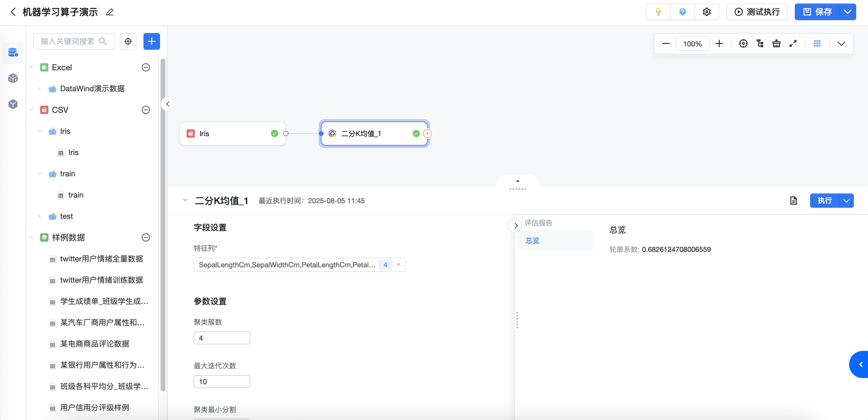868x420 pixels.
Task: Select the Iris node on canvas
Action: [233, 134]
